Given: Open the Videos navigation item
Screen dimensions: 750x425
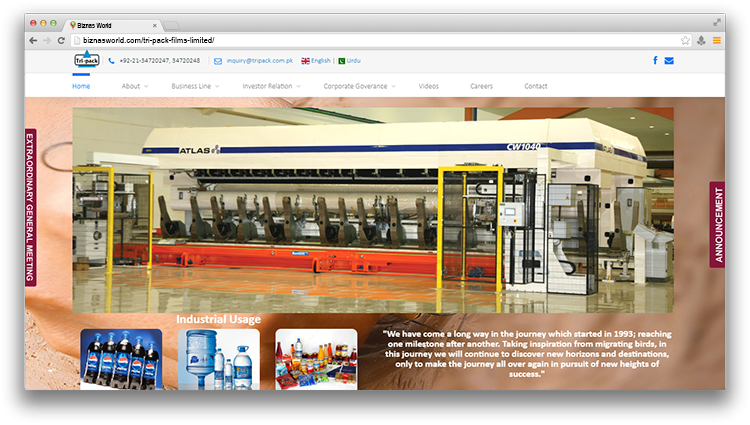Looking at the screenshot, I should click(428, 86).
